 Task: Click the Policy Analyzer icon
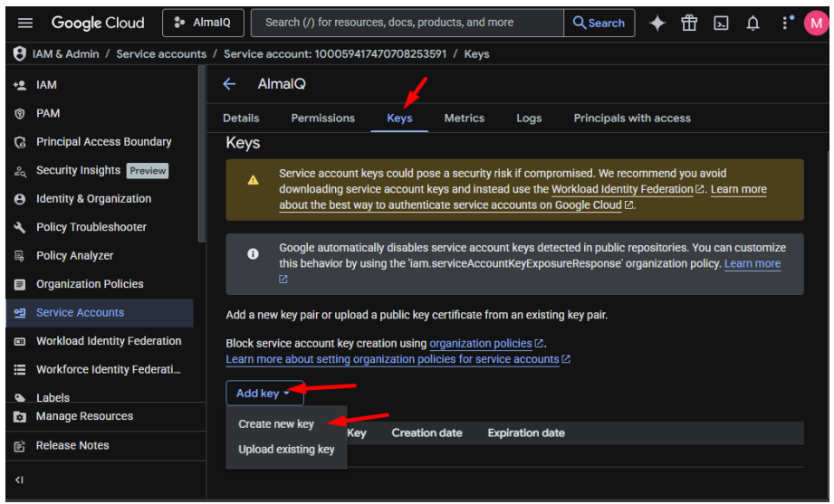coord(20,256)
